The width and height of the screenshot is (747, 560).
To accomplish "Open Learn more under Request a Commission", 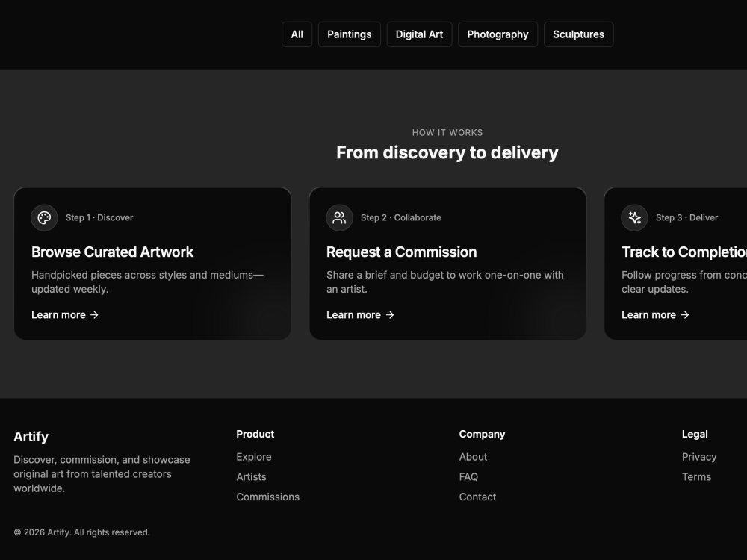I will [360, 315].
